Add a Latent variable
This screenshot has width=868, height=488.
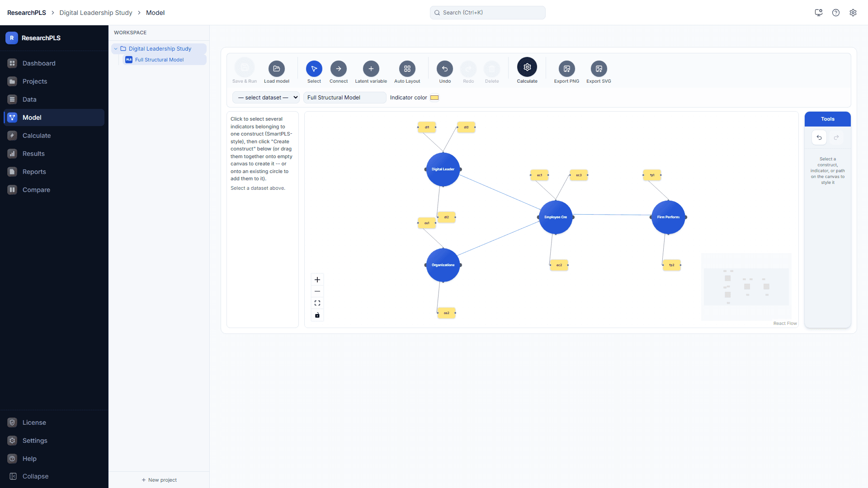tap(371, 69)
